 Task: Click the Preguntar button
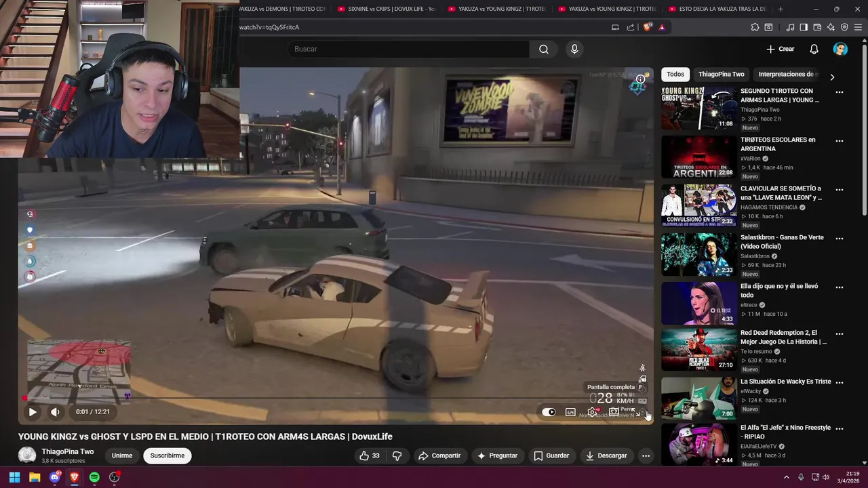coord(497,455)
